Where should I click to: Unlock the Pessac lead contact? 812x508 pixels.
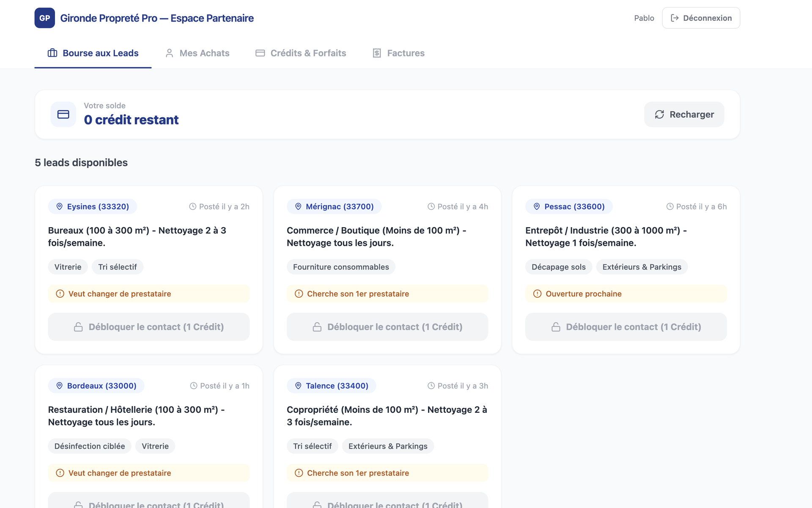coord(626,327)
